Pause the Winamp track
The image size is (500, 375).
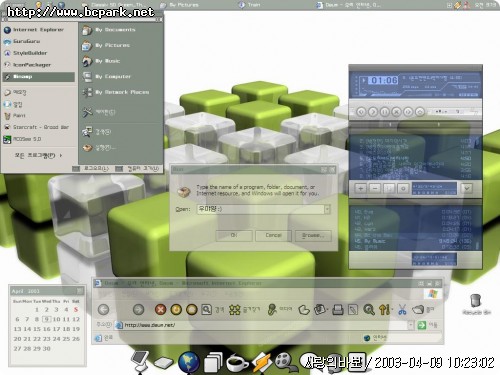click(385, 112)
